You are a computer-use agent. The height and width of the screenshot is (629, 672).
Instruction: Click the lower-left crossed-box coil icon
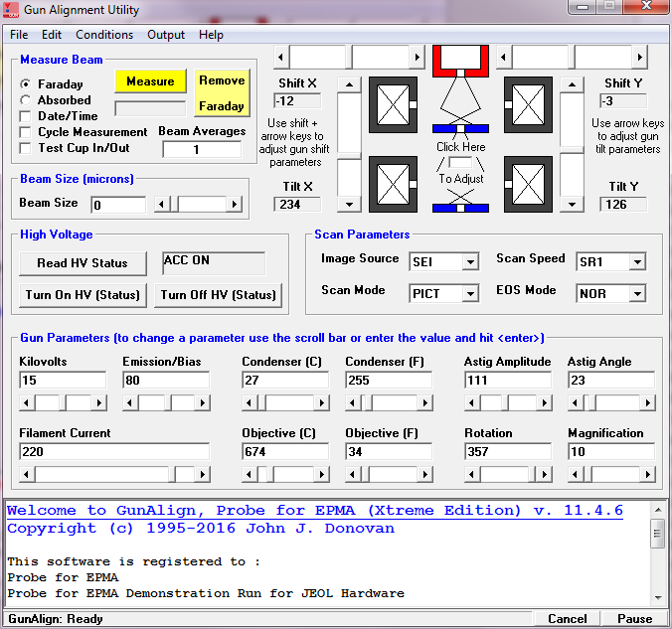[393, 184]
